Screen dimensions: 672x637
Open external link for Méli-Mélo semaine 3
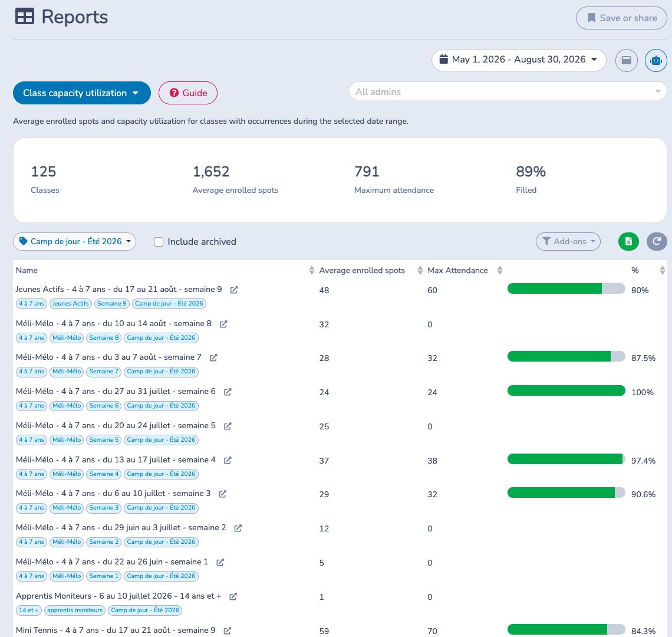click(222, 494)
